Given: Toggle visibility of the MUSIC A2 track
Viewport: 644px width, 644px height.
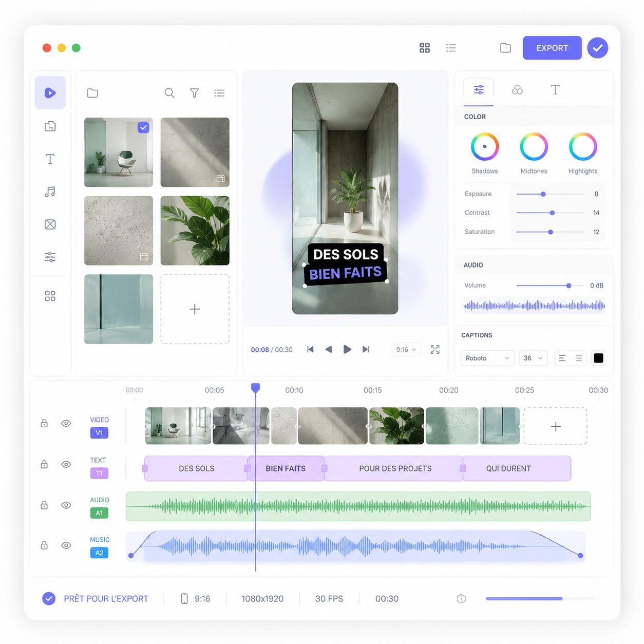Looking at the screenshot, I should pos(66,545).
